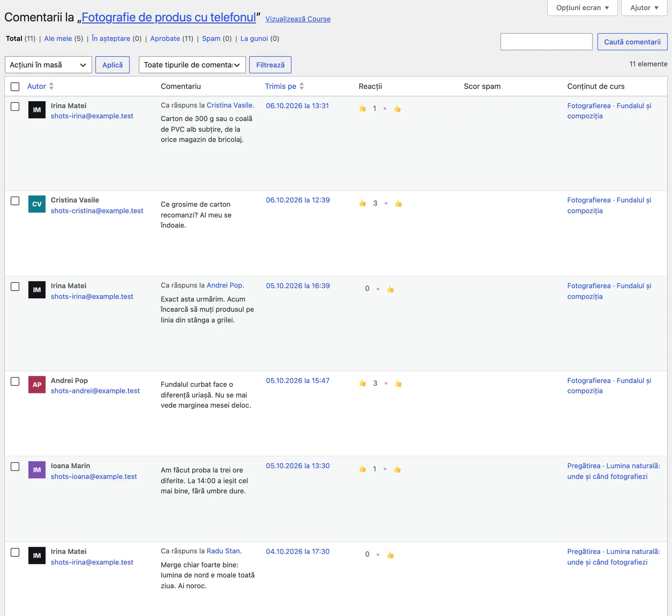Click the sort arrows next to Trimis pe
672x616 pixels.
click(302, 86)
